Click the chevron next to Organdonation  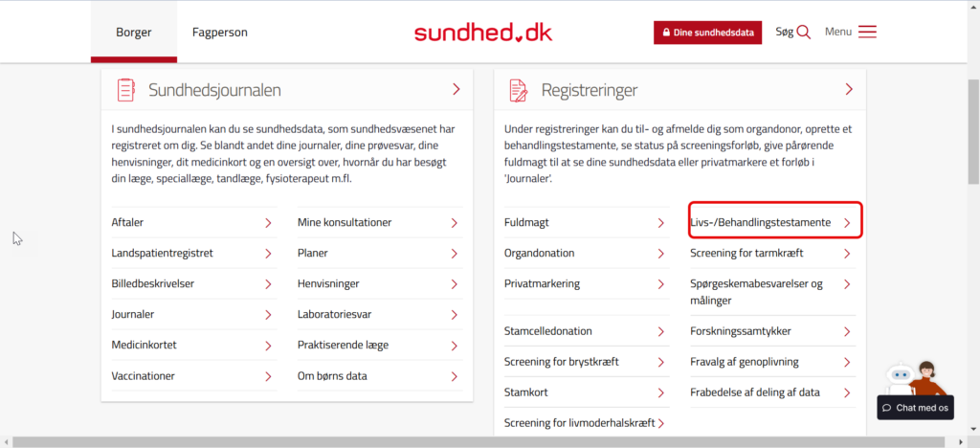(x=661, y=254)
